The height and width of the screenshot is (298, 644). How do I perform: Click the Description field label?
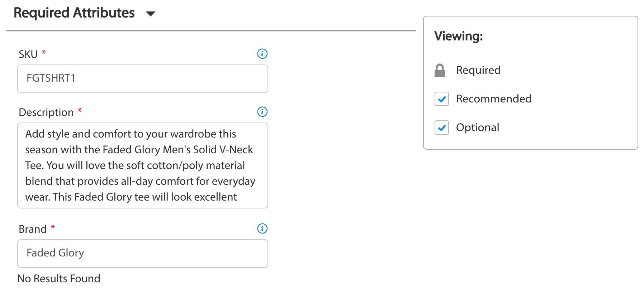[46, 112]
